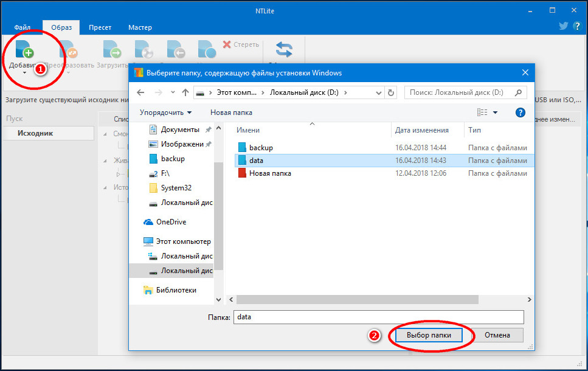This screenshot has width=588, height=371.
Task: Select Этот компьютер in the navigation pane
Action: [177, 241]
